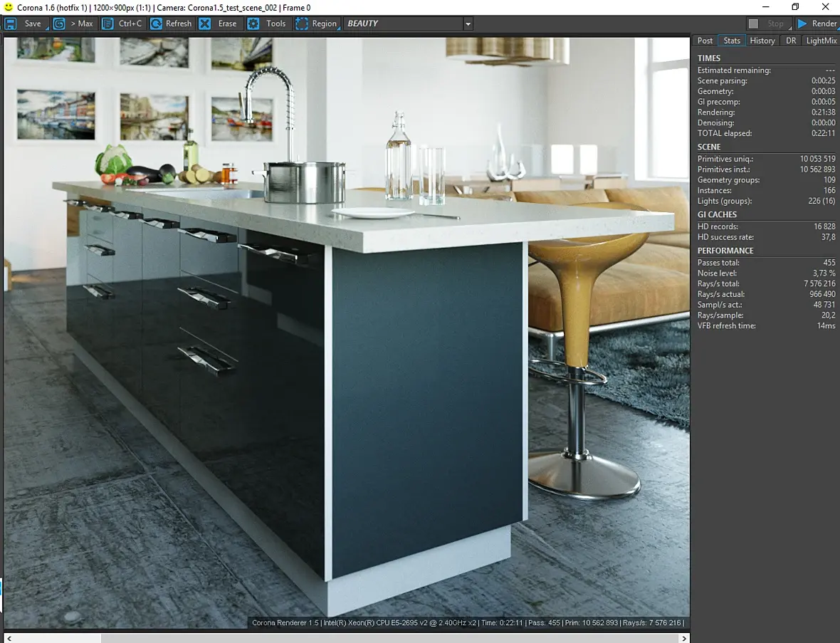The width and height of the screenshot is (840, 643).
Task: Click the clipboard copy icon
Action: (107, 23)
